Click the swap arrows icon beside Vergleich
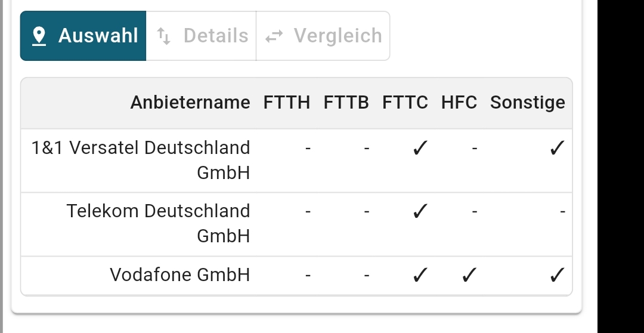The height and width of the screenshot is (333, 644). pos(274,36)
